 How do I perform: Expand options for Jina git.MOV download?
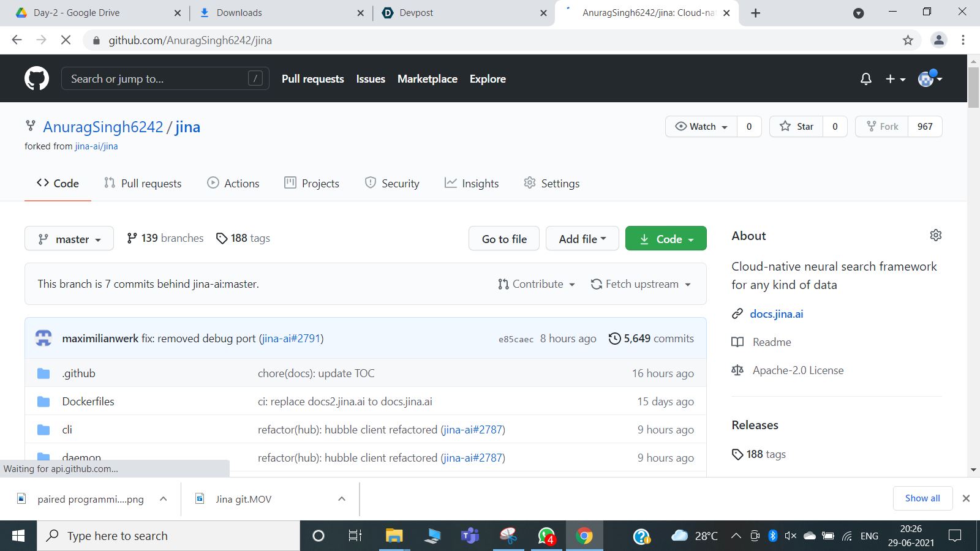point(341,499)
